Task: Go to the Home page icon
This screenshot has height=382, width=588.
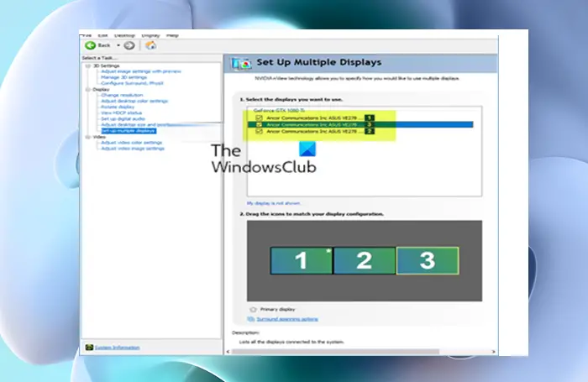Action: [x=150, y=45]
